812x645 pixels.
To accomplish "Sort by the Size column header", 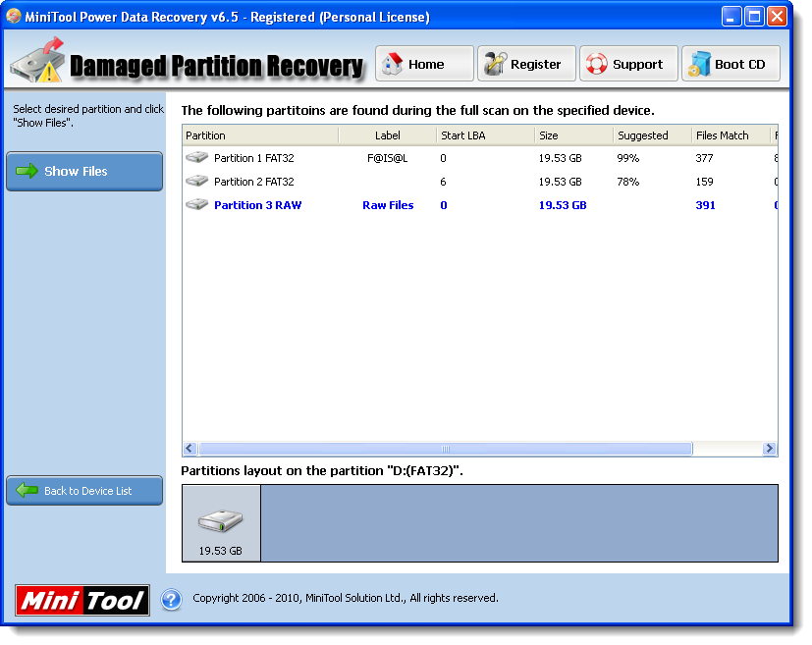I will pos(573,135).
